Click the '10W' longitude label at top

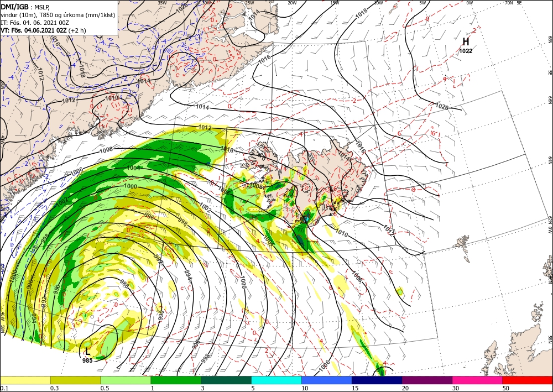click(x=378, y=3)
